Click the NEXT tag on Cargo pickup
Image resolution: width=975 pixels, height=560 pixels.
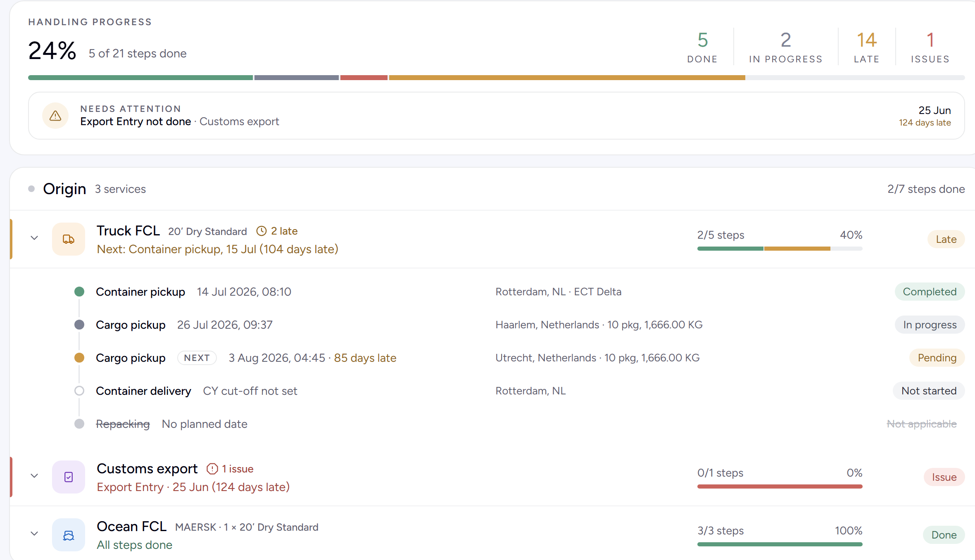(197, 358)
